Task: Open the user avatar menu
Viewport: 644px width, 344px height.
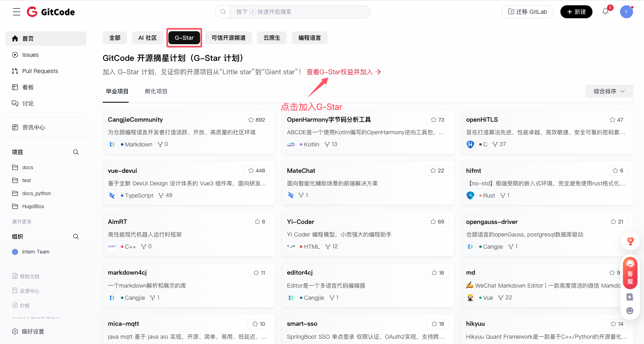Action: (626, 12)
